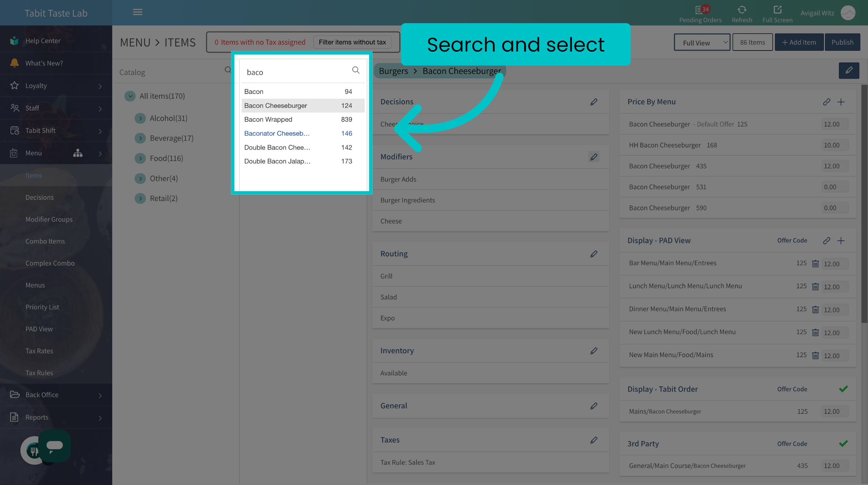868x485 pixels.
Task: Select Bacon 94 search result
Action: [303, 92]
